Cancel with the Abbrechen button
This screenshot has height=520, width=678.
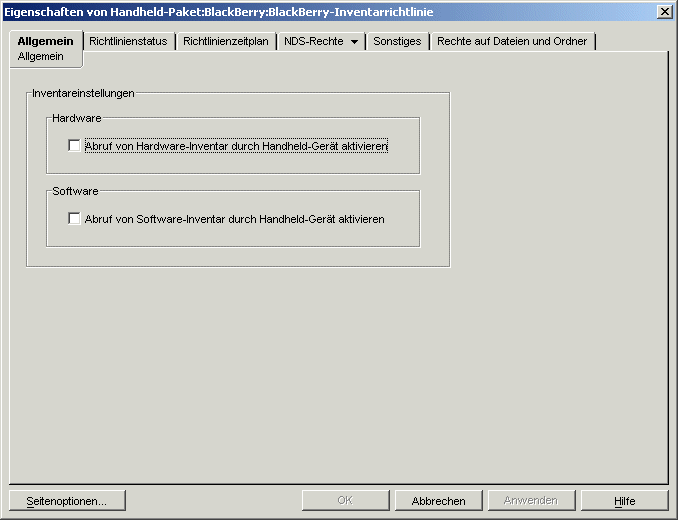tap(438, 501)
